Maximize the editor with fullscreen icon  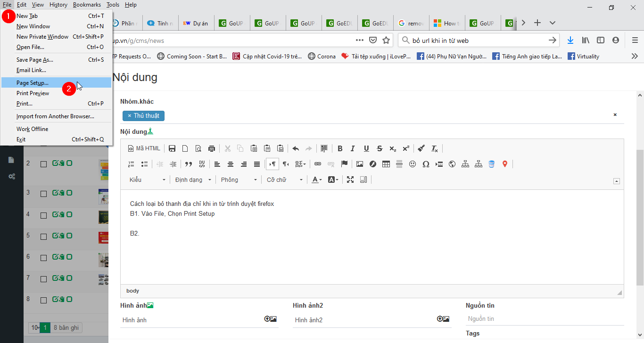coord(350,180)
